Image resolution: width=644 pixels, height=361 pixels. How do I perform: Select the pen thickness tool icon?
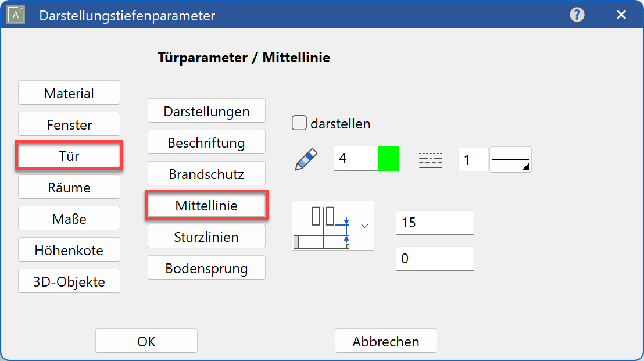(x=307, y=159)
